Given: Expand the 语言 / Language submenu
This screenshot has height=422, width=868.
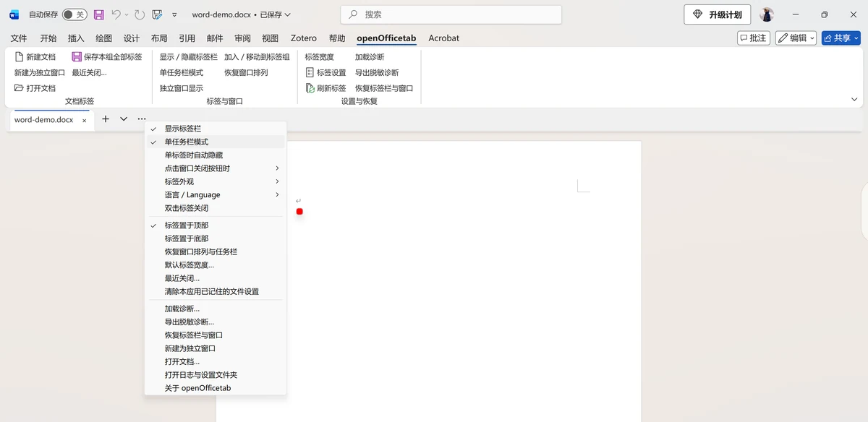Looking at the screenshot, I should click(216, 195).
